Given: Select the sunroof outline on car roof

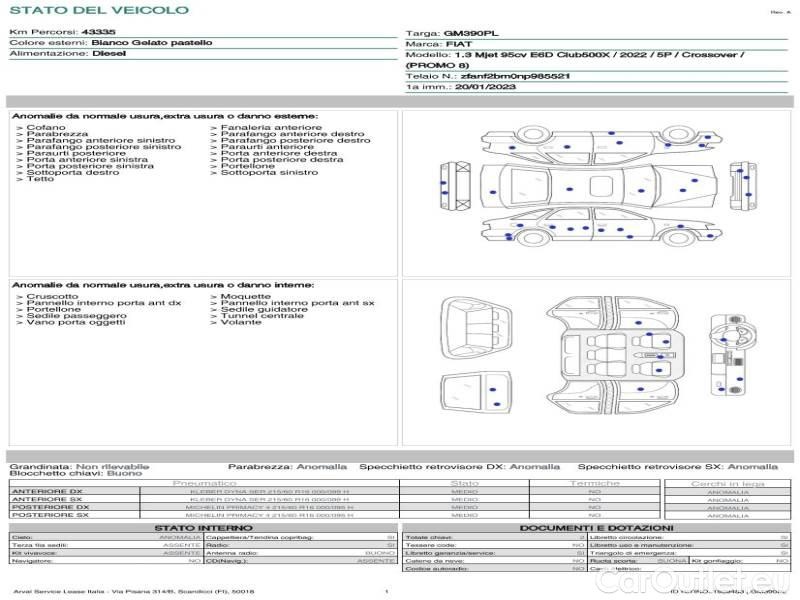Looking at the screenshot, I should [x=601, y=186].
